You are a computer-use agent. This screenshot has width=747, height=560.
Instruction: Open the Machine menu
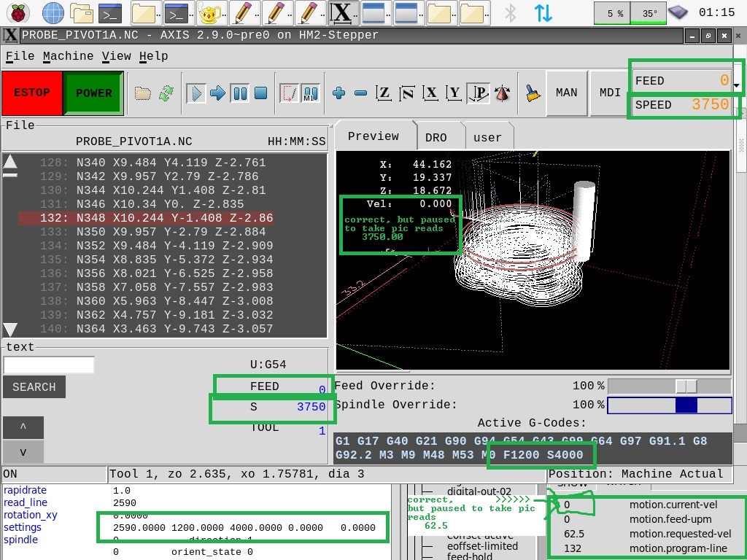click(68, 56)
